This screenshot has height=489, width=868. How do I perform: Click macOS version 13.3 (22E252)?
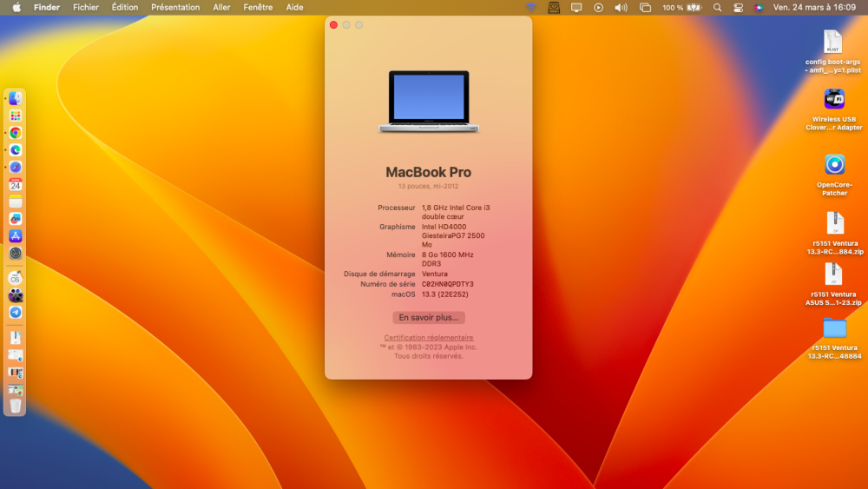[445, 294]
